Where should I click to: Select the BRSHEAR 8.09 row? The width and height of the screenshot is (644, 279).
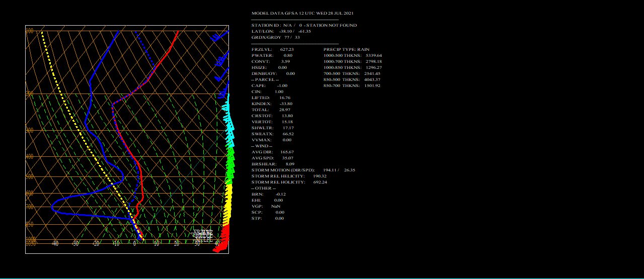273,164
